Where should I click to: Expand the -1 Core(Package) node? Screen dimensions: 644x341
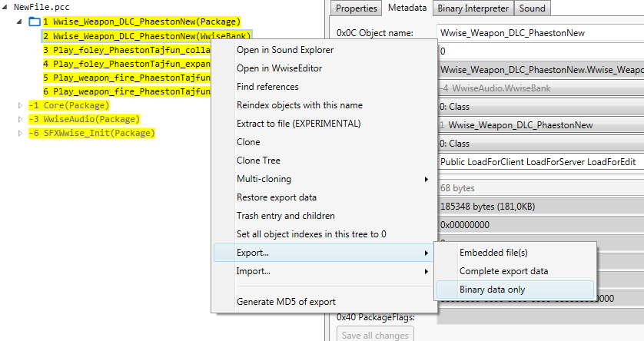[20, 105]
